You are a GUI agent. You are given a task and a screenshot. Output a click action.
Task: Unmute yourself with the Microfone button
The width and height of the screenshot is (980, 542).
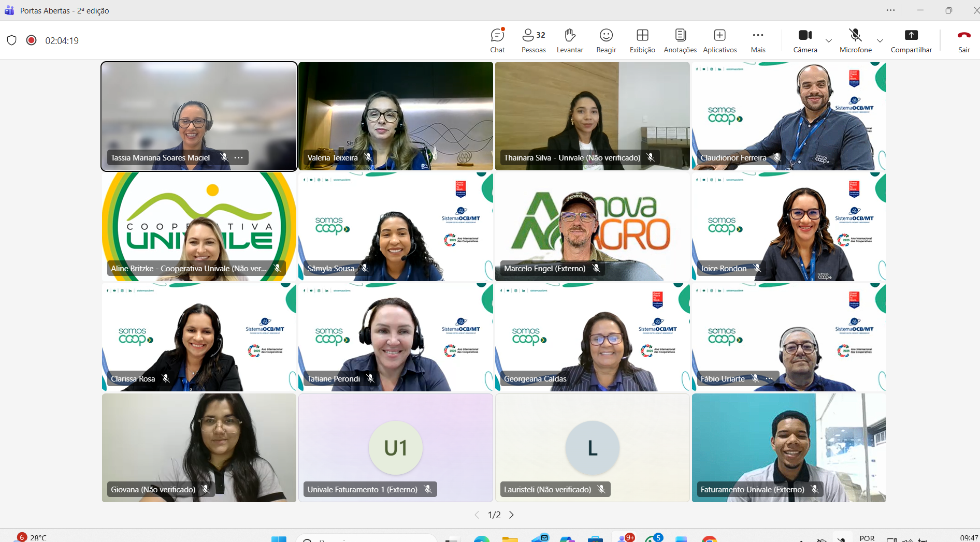[855, 40]
